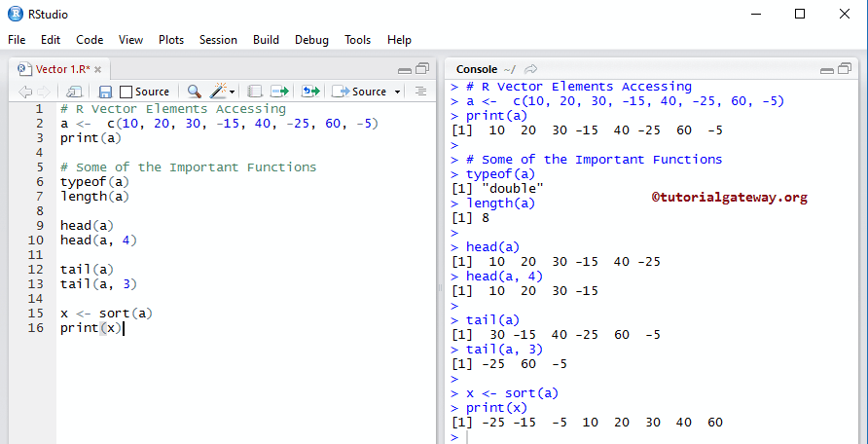Click the R file icon on Vector 1.R tab
Screen dimensions: 868x444
[24, 69]
